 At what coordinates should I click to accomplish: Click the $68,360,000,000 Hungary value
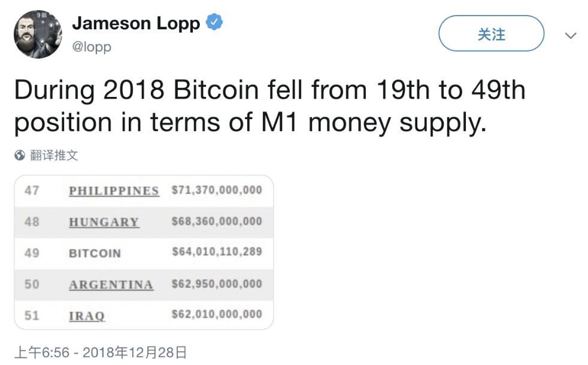click(x=217, y=221)
